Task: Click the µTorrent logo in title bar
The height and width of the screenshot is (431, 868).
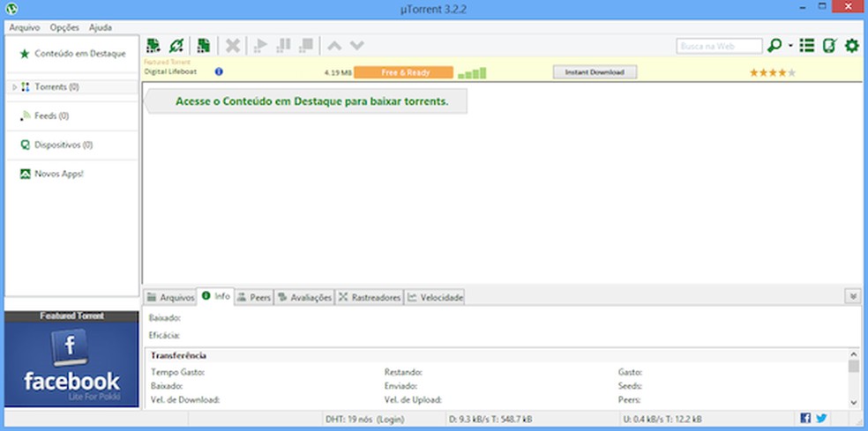Action: tap(11, 9)
